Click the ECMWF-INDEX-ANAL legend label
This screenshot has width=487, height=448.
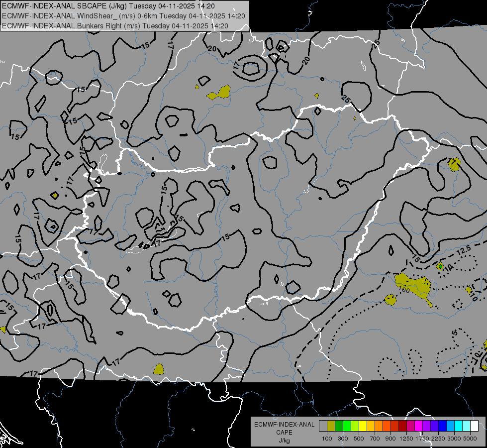[x=284, y=425]
